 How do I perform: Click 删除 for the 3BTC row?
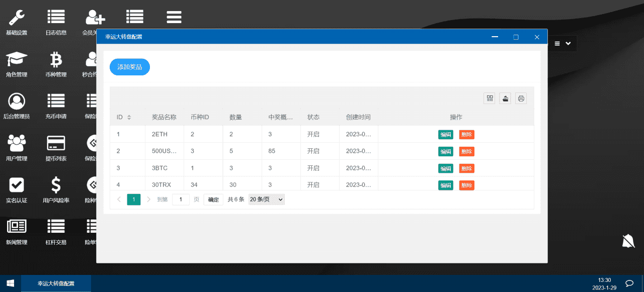pos(467,168)
